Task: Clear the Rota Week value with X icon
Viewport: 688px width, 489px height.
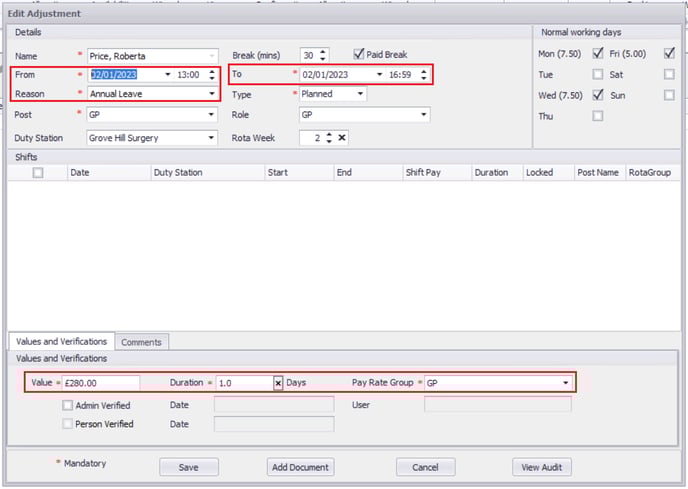Action: pos(342,138)
